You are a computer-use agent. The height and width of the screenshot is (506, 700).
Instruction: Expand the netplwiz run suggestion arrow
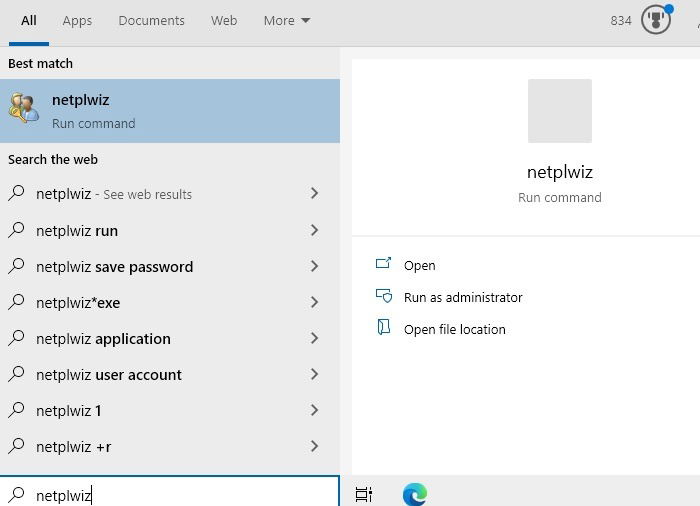(314, 230)
